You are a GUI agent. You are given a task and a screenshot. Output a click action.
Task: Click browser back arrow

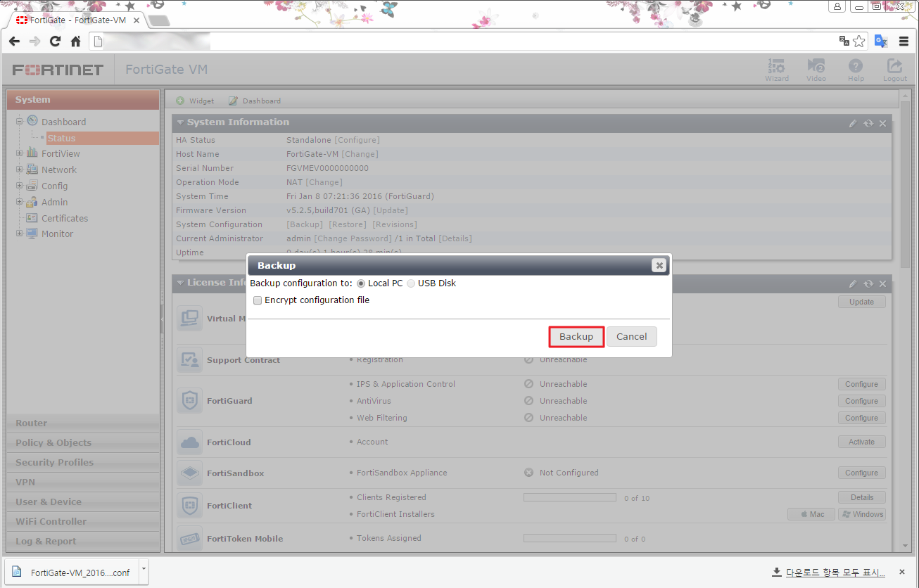pos(14,41)
